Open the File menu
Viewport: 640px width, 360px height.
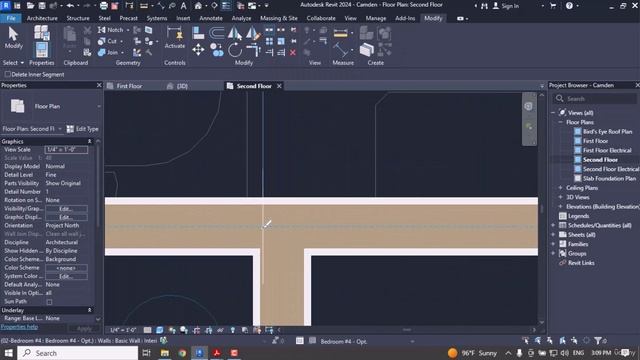click(x=11, y=18)
